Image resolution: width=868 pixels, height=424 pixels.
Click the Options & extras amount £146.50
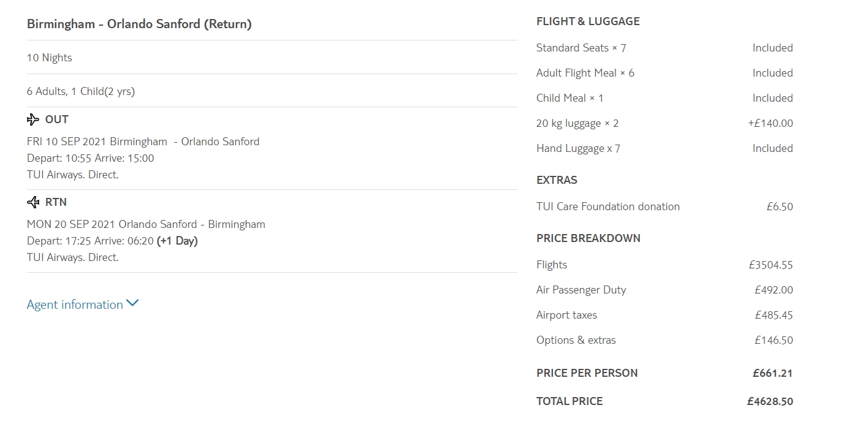pos(774,340)
